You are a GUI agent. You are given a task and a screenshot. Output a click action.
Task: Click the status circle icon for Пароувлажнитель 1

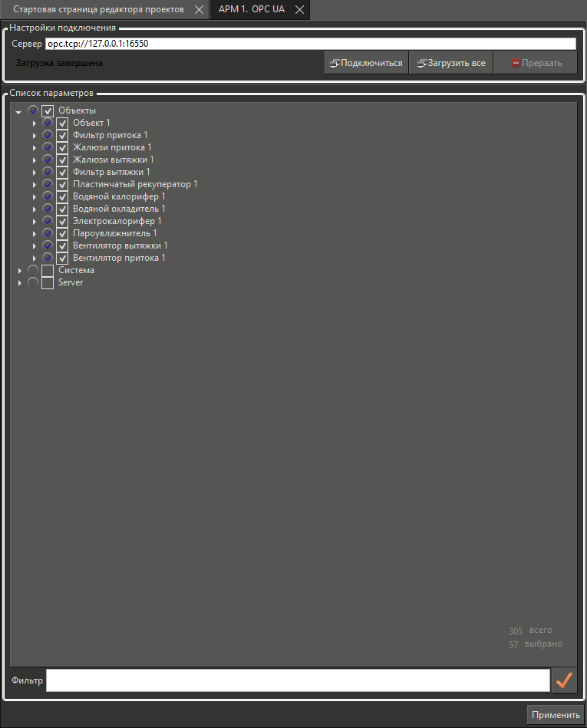tap(48, 233)
